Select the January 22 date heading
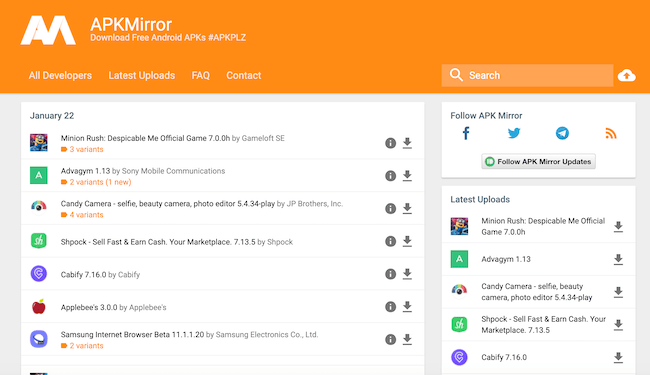 52,116
